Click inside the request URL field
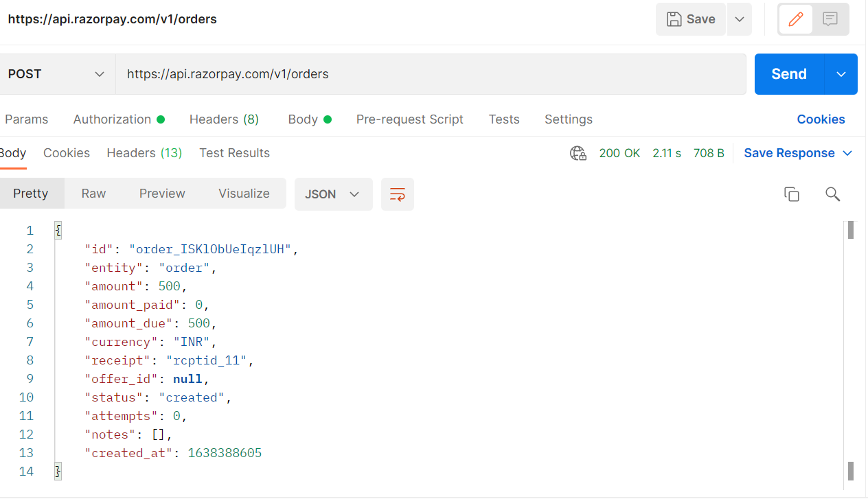868x499 pixels. (x=343, y=73)
